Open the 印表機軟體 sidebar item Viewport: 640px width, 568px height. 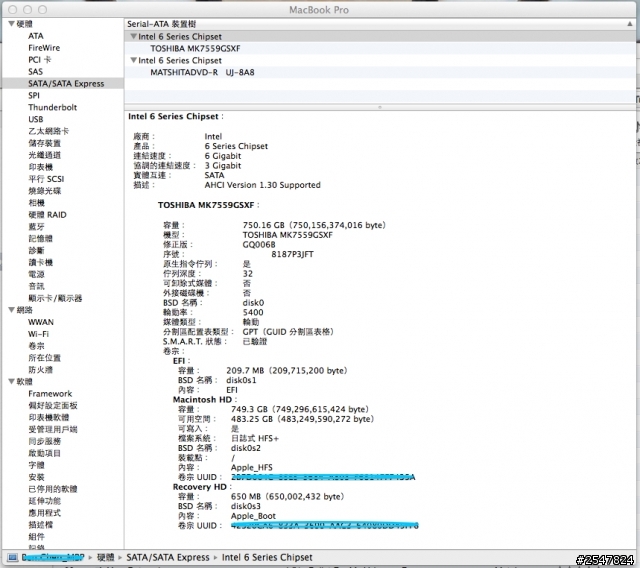click(x=49, y=417)
